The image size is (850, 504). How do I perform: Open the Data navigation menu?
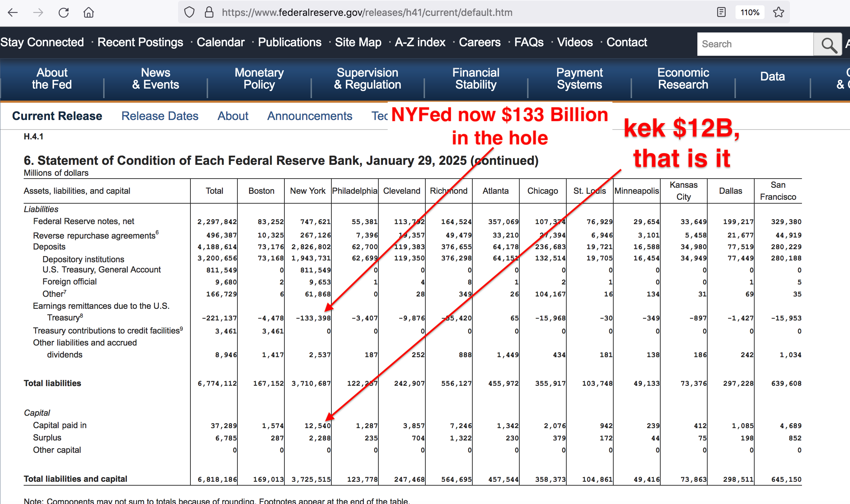tap(772, 77)
